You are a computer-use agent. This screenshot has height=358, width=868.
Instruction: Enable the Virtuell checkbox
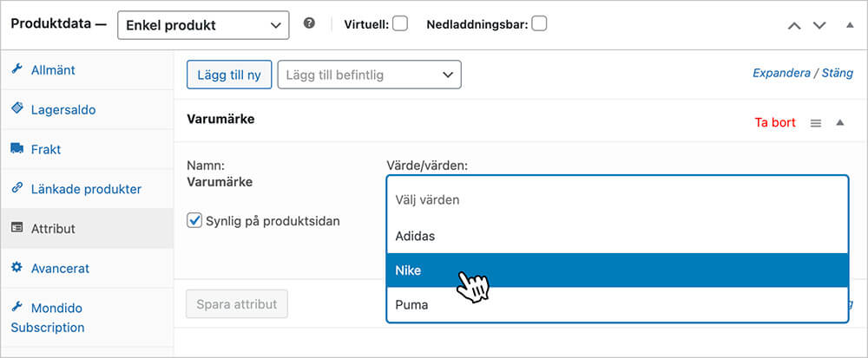tap(399, 24)
